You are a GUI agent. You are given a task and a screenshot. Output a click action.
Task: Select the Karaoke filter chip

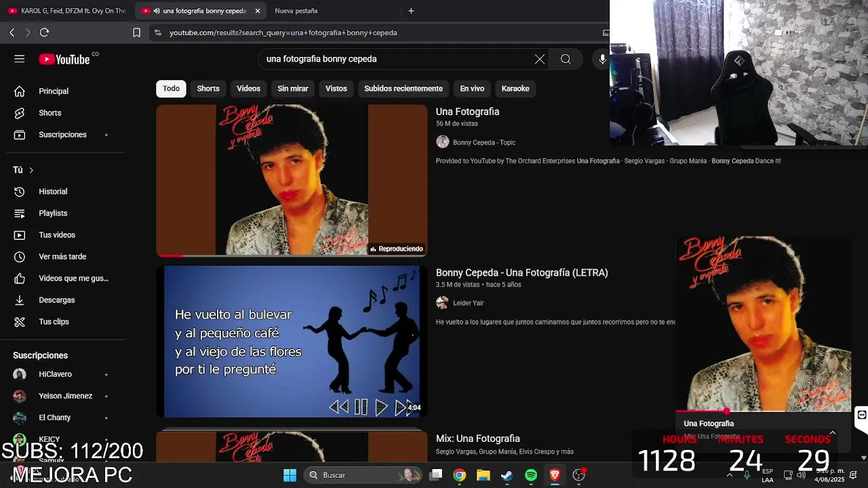(x=515, y=89)
